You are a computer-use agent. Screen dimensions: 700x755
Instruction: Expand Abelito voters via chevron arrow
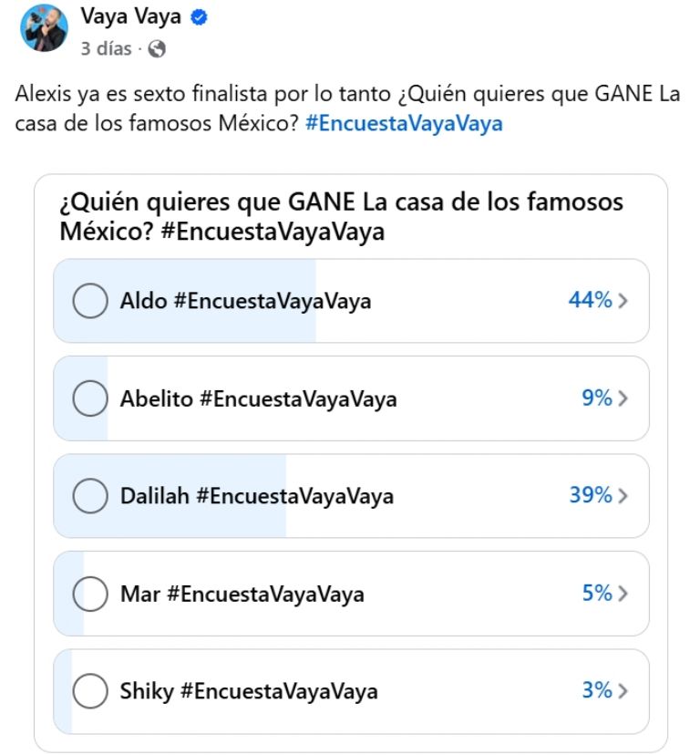pyautogui.click(x=623, y=398)
